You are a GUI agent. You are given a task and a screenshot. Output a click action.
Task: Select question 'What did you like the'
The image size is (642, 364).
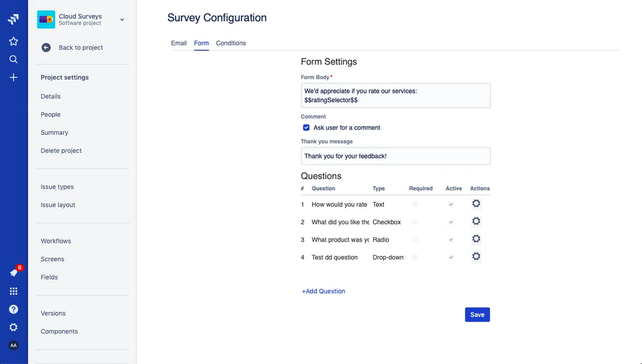(340, 222)
